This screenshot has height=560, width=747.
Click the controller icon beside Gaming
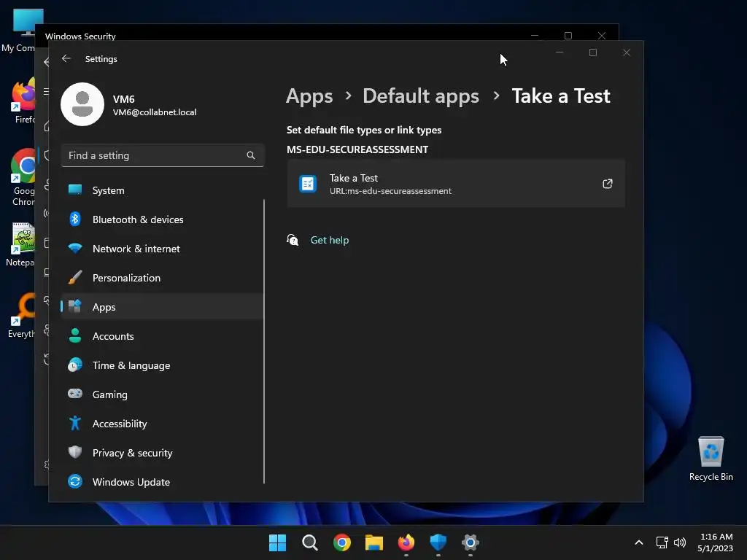(x=75, y=393)
